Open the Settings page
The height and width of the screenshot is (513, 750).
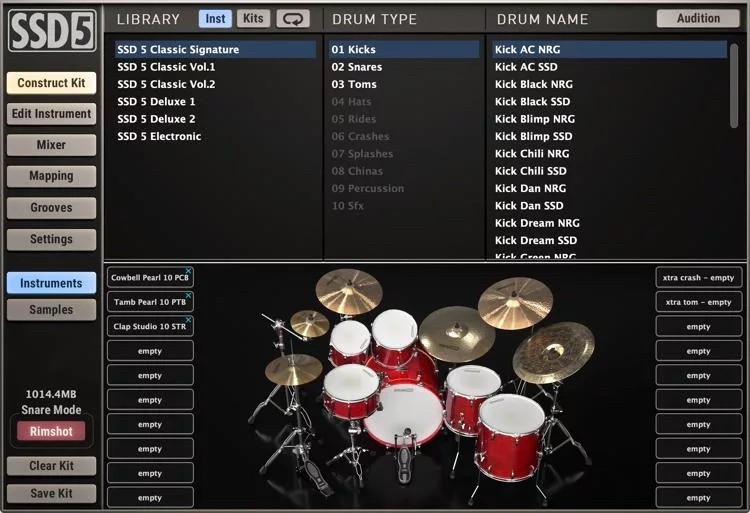point(51,239)
